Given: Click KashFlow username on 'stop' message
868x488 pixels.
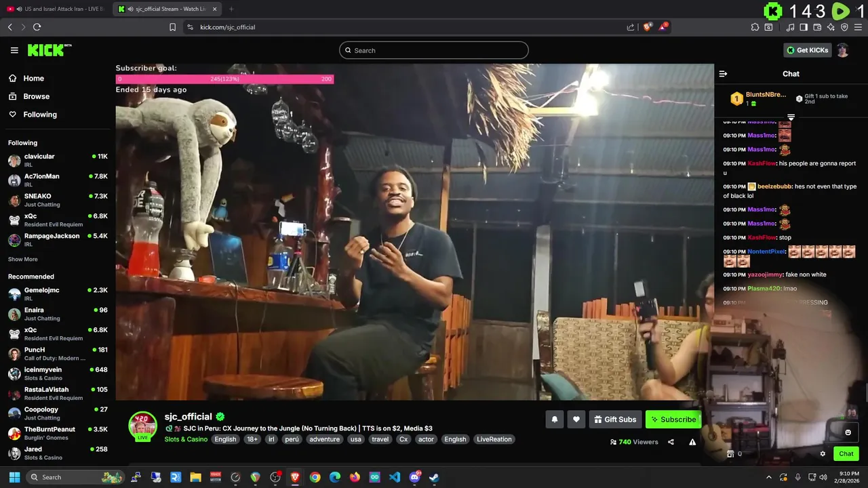Looking at the screenshot, I should (x=762, y=237).
